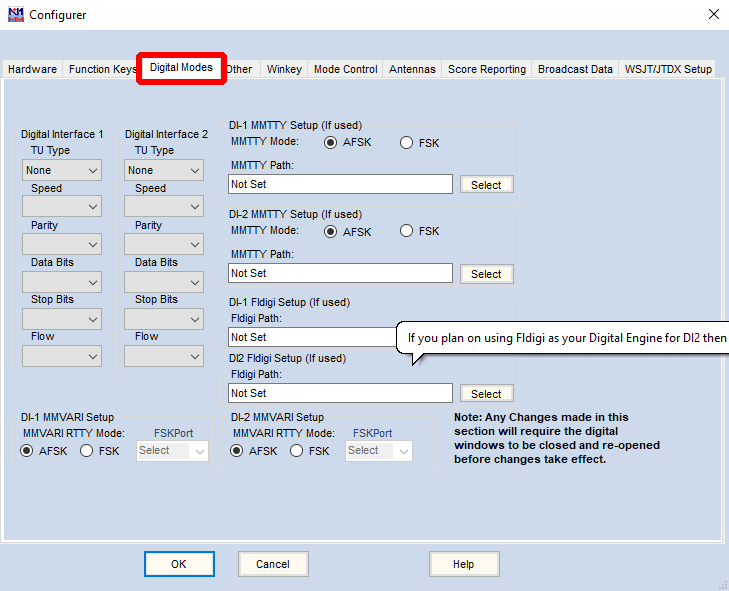Open the Score Reporting tab
The height and width of the screenshot is (591, 729).
487,69
